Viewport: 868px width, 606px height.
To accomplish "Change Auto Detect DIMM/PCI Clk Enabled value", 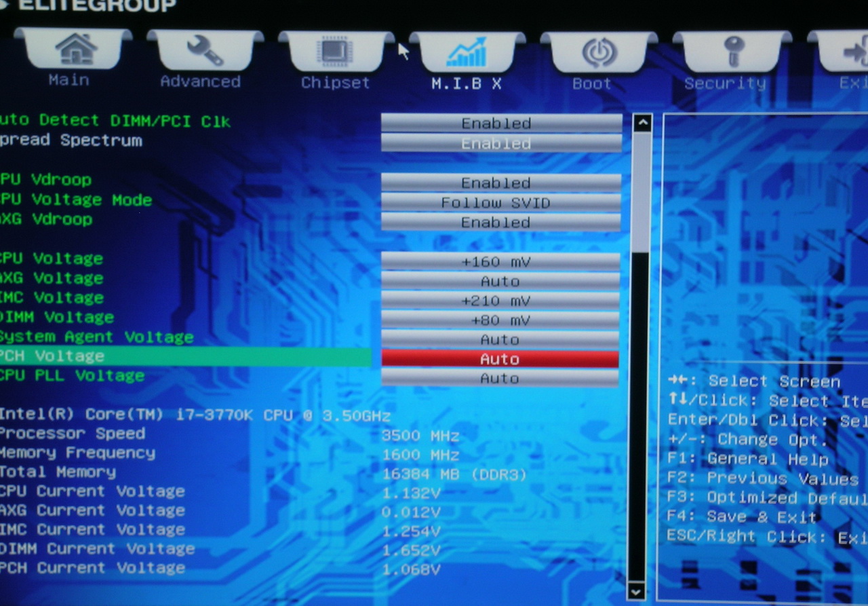I will 501,124.
